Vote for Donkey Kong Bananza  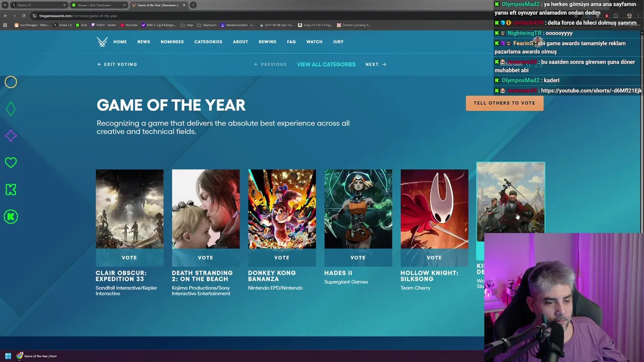(x=282, y=257)
